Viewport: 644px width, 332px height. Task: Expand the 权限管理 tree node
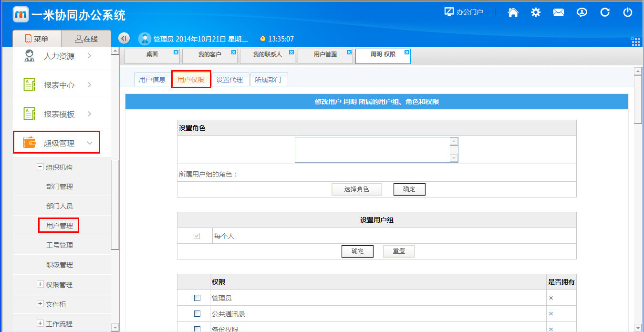coord(40,284)
